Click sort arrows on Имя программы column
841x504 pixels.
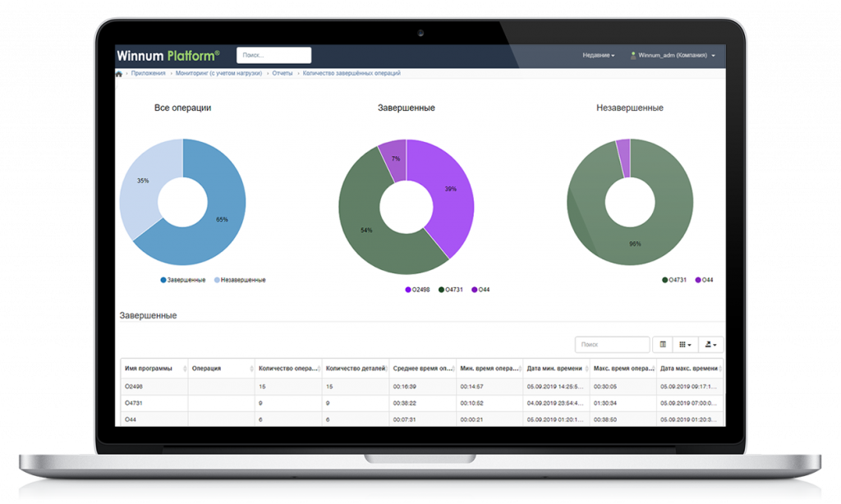183,369
